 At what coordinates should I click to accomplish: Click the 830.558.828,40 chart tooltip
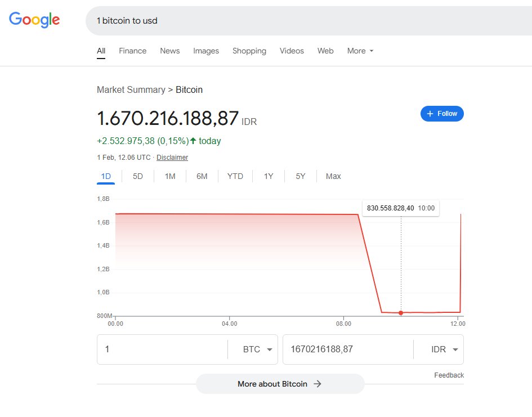[x=401, y=208]
